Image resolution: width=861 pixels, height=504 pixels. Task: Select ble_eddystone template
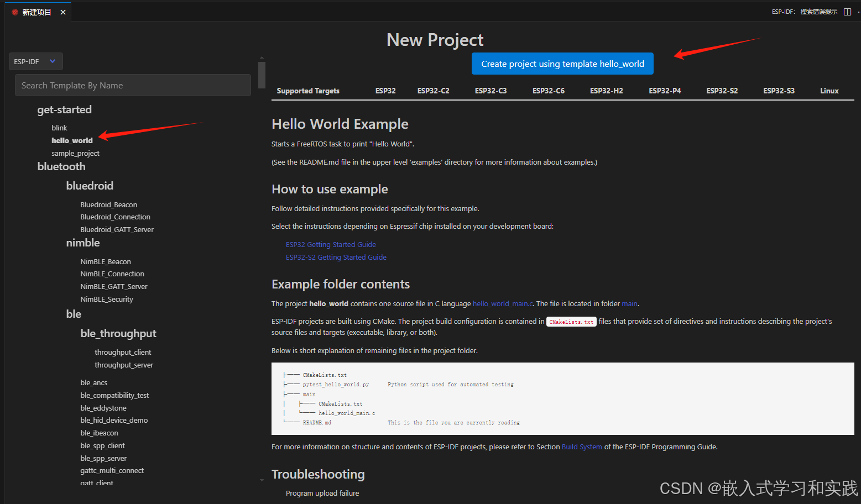pyautogui.click(x=103, y=408)
